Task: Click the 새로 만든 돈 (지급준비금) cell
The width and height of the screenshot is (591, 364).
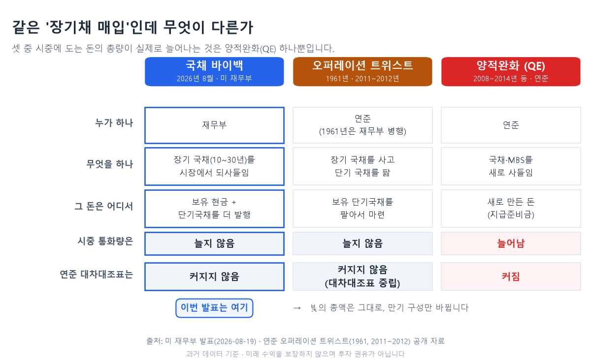Action: pos(511,209)
